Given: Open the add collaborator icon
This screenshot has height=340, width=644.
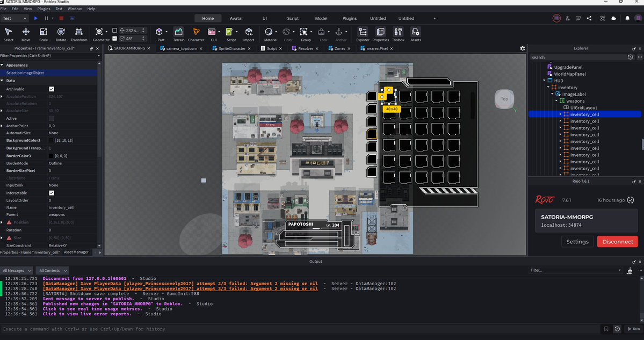Looking at the screenshot, I should pyautogui.click(x=568, y=18).
